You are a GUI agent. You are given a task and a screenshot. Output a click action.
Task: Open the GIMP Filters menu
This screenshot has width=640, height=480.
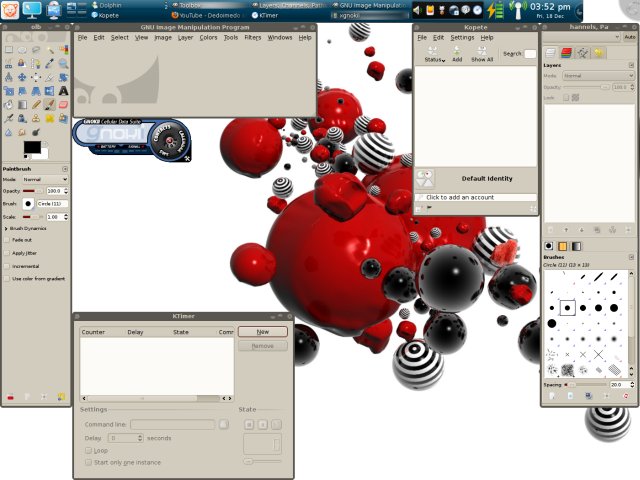[x=253, y=37]
